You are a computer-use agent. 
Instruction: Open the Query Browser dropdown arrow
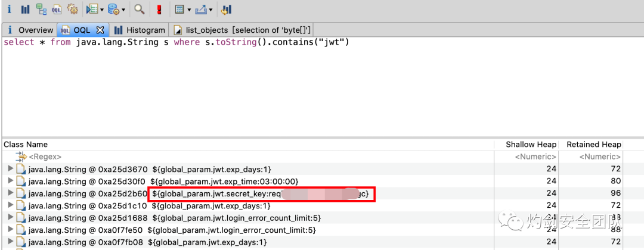(x=123, y=10)
